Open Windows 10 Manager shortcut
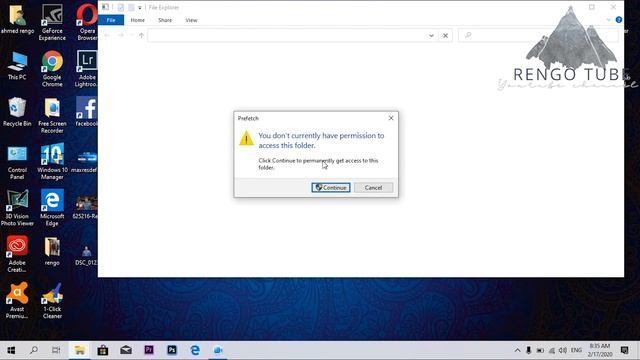This screenshot has width=640, height=360. pos(52,162)
